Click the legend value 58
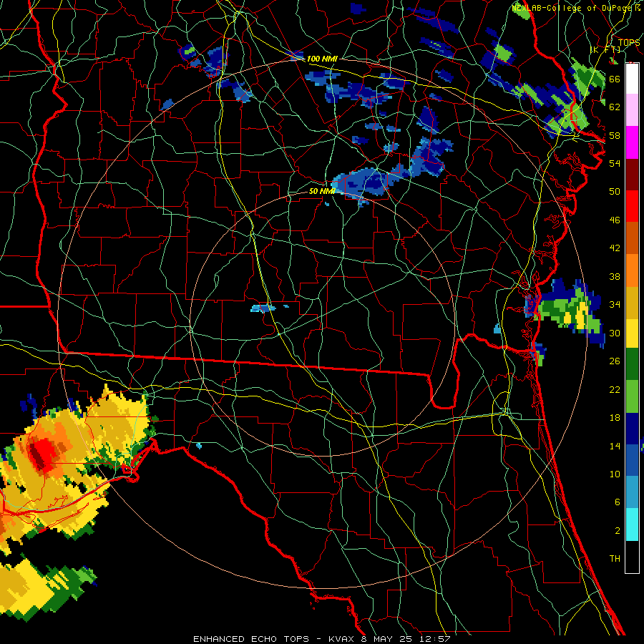Screen dimensions: 644x644 click(x=615, y=135)
